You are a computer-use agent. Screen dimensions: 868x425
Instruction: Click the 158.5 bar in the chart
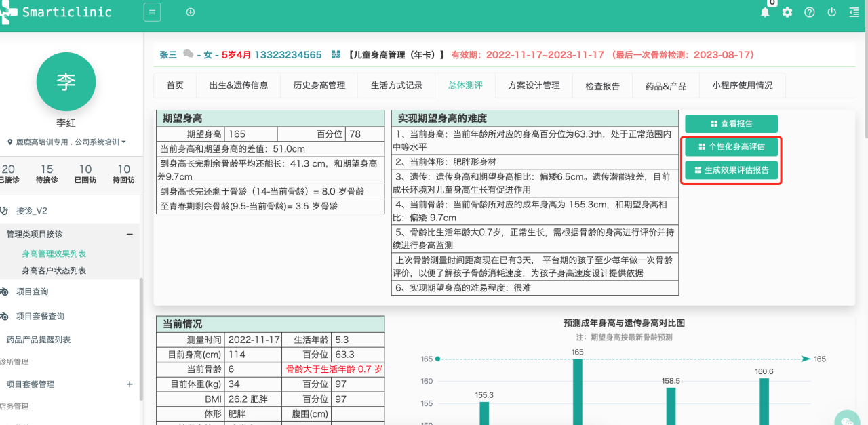[671, 406]
